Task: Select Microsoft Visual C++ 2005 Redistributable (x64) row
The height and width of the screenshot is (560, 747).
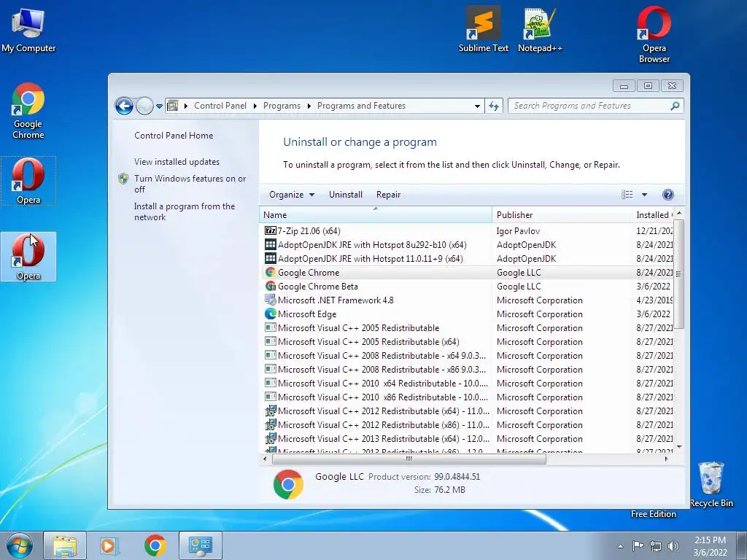Action: [x=467, y=341]
